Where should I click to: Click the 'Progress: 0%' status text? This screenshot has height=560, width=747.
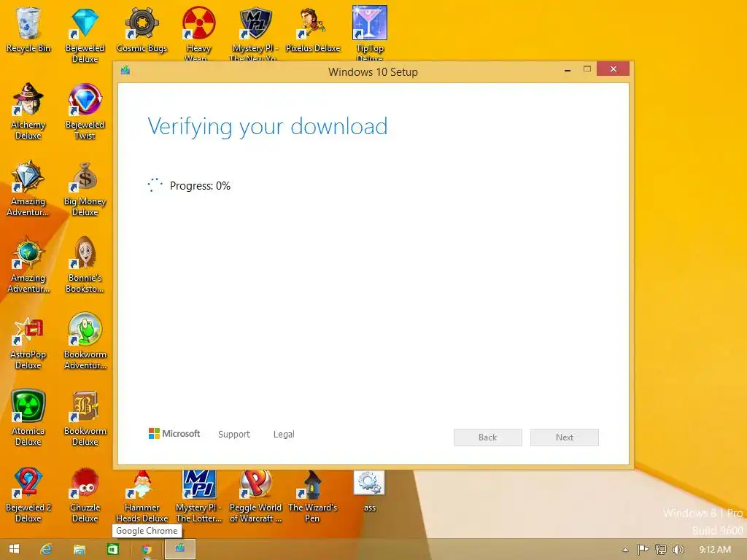pos(200,186)
